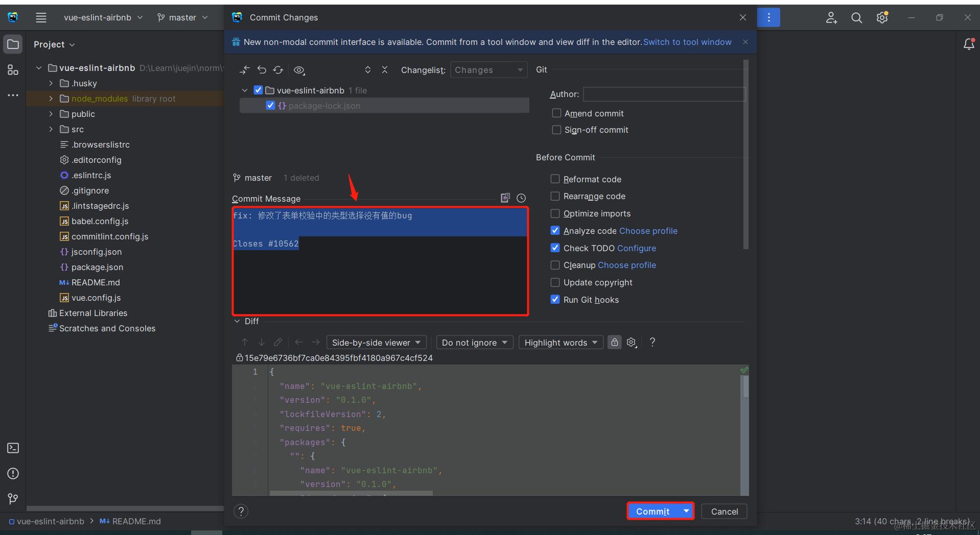Click the lock icon in Diff toolbar
The height and width of the screenshot is (535, 980).
[615, 342]
